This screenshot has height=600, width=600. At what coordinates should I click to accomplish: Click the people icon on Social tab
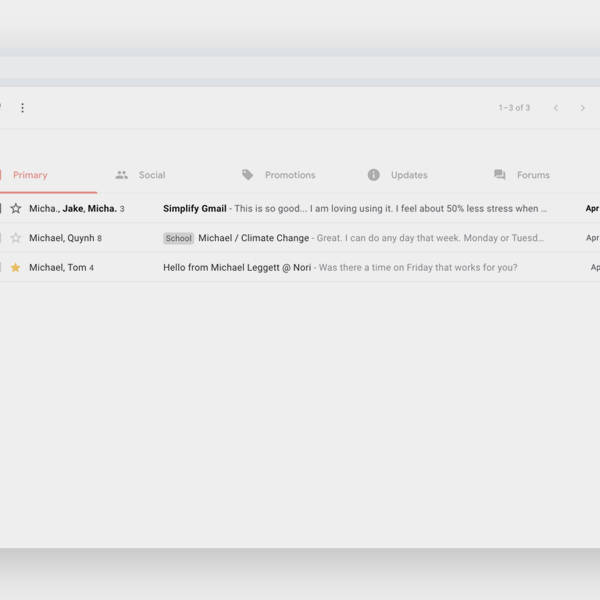pos(122,175)
